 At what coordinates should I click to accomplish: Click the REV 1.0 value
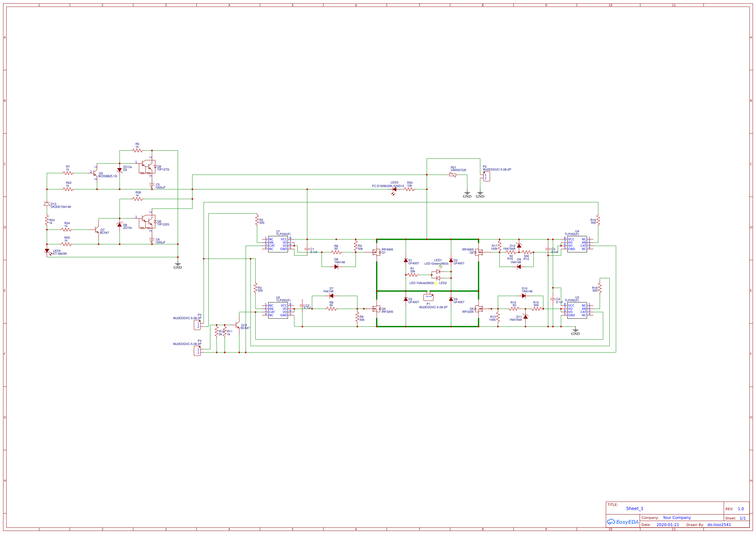pyautogui.click(x=740, y=509)
